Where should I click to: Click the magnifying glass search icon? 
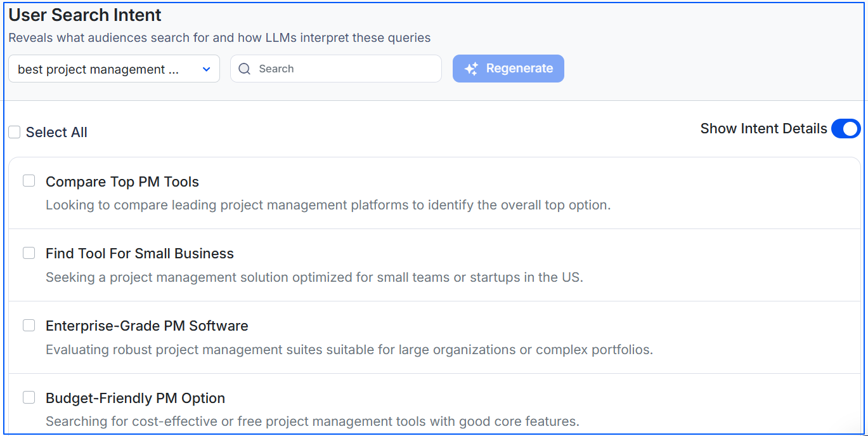click(x=245, y=69)
